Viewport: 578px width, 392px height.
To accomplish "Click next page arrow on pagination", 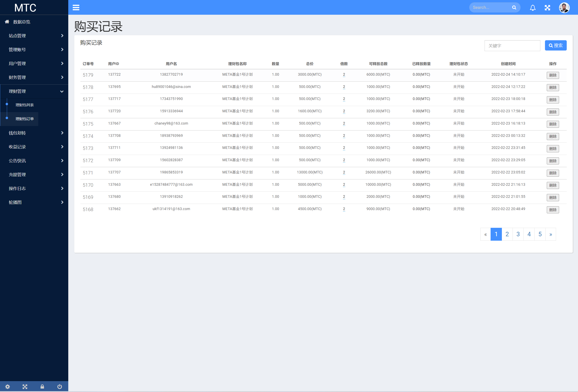I will [x=551, y=234].
